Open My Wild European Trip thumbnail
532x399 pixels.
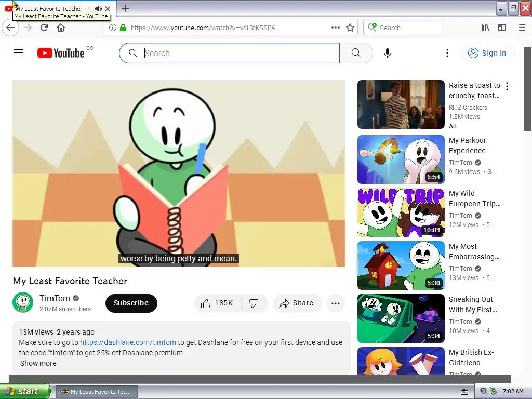coord(401,212)
